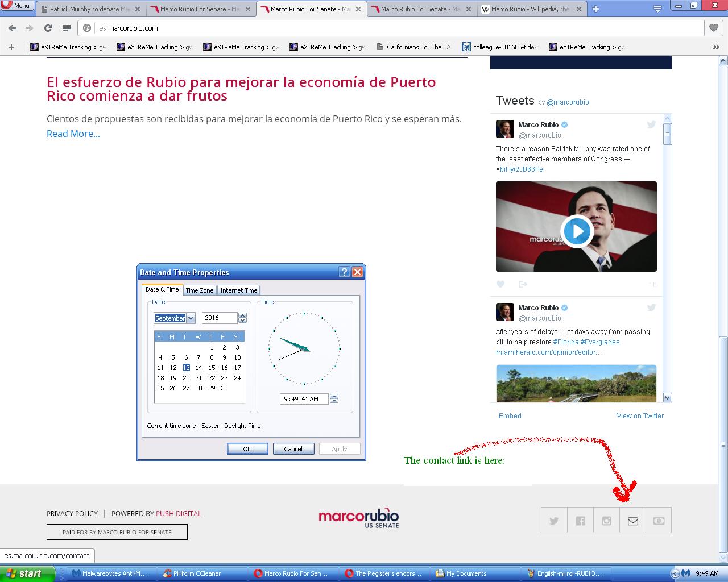Viewport: 728px width, 582px height.
Task: Open the #Everglades hashtag
Action: click(x=600, y=342)
